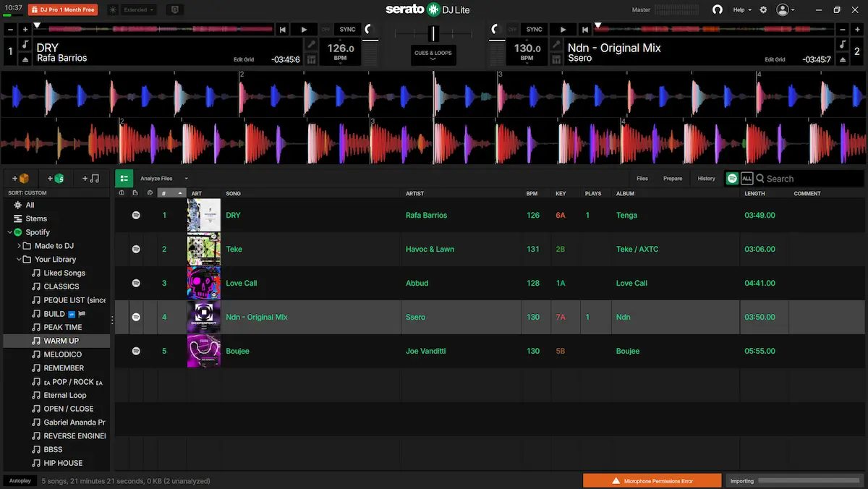Click the Microphone Permissions Error button
The width and height of the screenshot is (868, 489).
[652, 480]
